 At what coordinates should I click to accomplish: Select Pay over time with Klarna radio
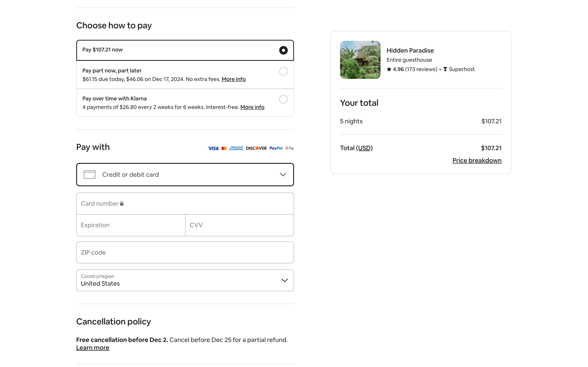[x=283, y=99]
